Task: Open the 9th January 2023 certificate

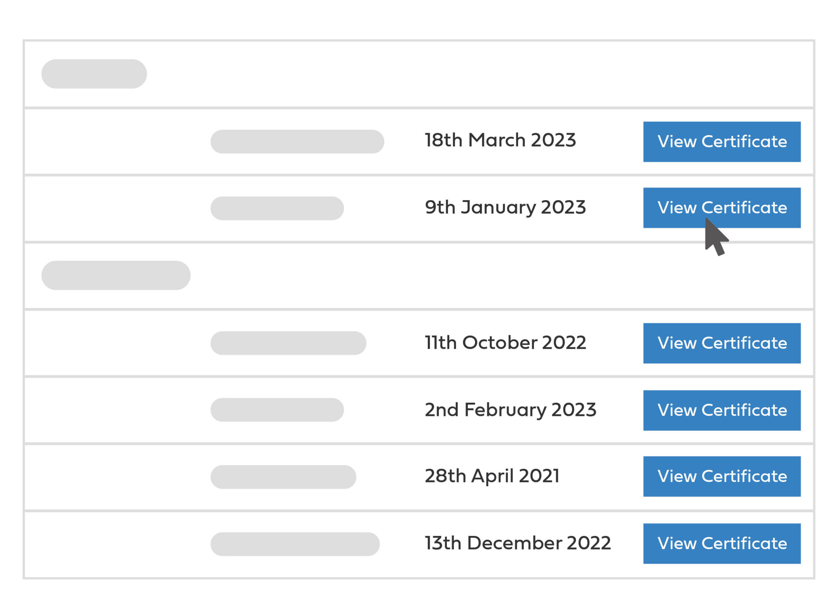Action: click(722, 208)
